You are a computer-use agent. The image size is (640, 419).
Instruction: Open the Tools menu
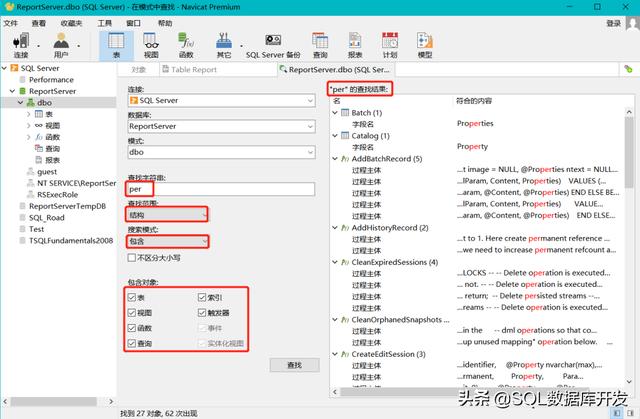pos(104,23)
